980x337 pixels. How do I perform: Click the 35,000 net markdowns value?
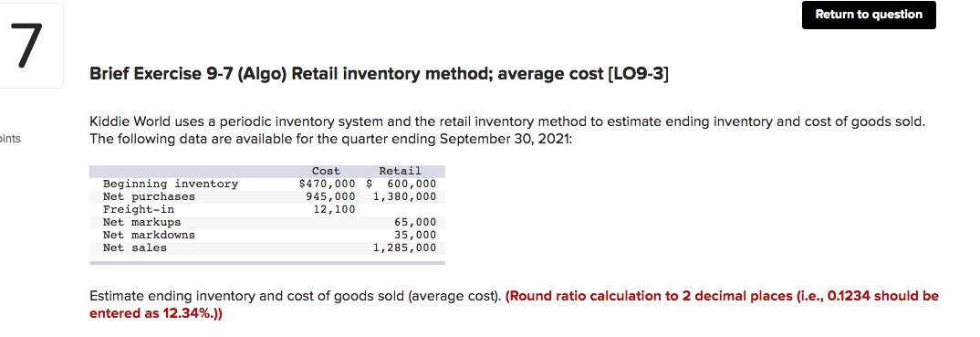(415, 235)
